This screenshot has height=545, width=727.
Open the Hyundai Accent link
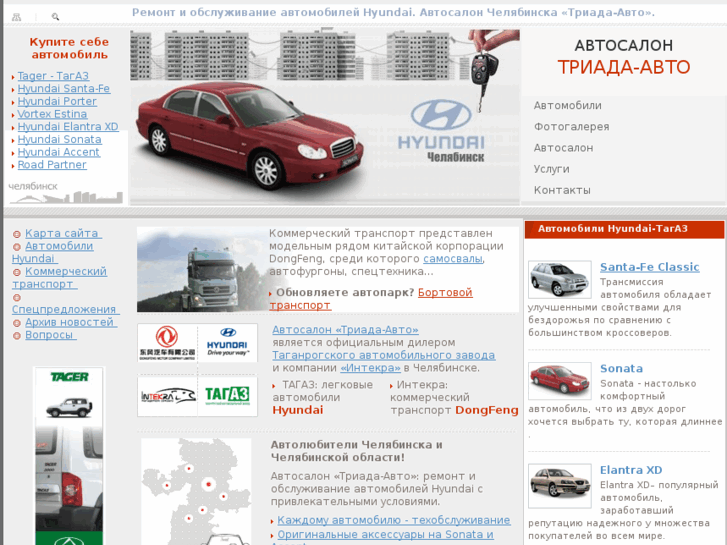pyautogui.click(x=58, y=152)
